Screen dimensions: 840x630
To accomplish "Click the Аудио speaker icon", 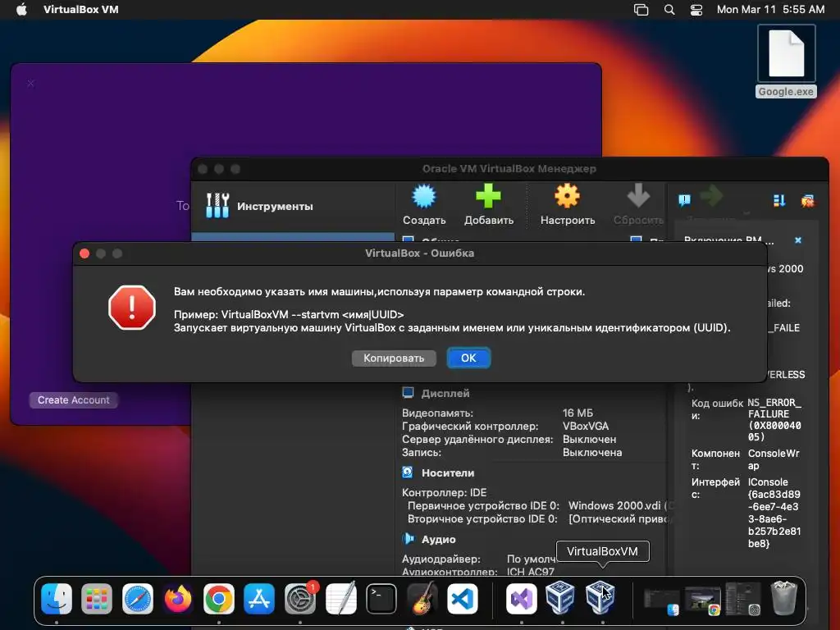I will (x=409, y=538).
